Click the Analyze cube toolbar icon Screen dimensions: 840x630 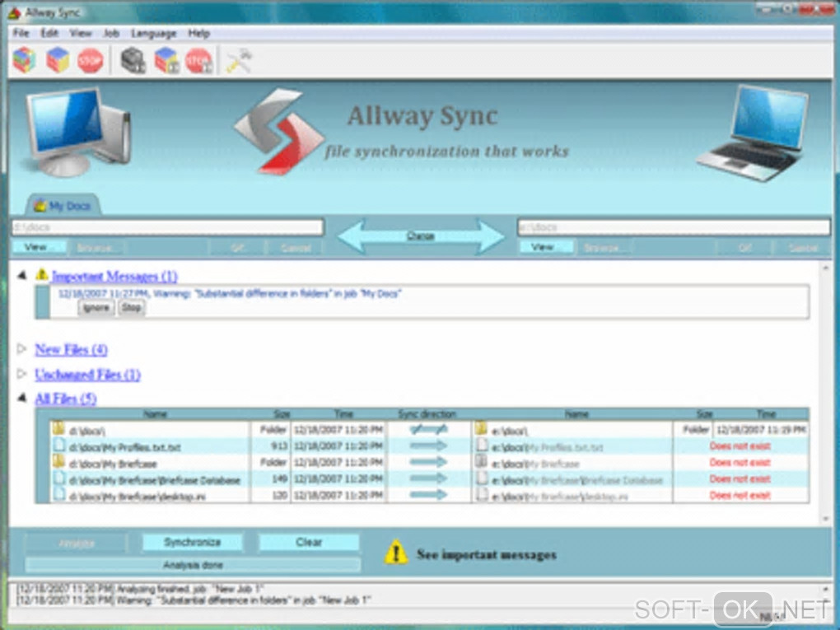pyautogui.click(x=24, y=60)
